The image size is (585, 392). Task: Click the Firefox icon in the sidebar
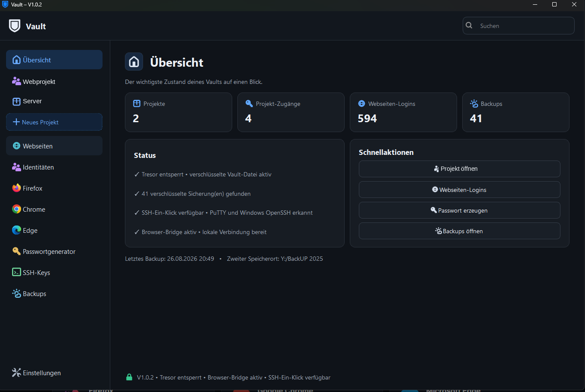(x=16, y=188)
